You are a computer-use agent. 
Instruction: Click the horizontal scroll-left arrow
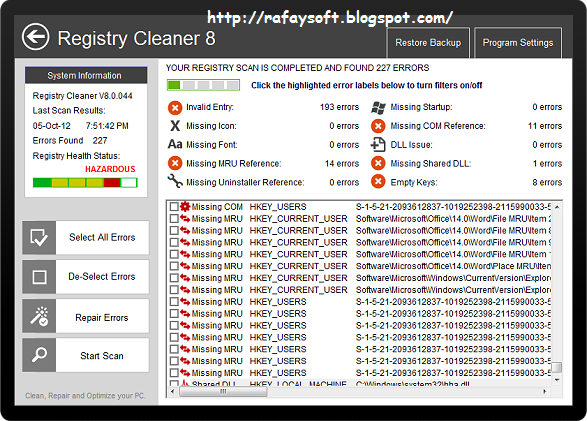[173, 391]
